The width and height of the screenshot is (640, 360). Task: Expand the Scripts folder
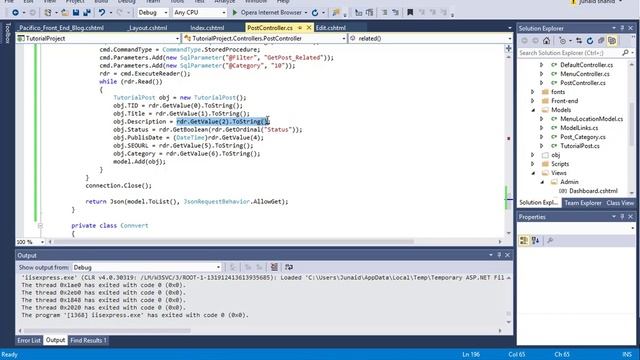click(x=533, y=164)
